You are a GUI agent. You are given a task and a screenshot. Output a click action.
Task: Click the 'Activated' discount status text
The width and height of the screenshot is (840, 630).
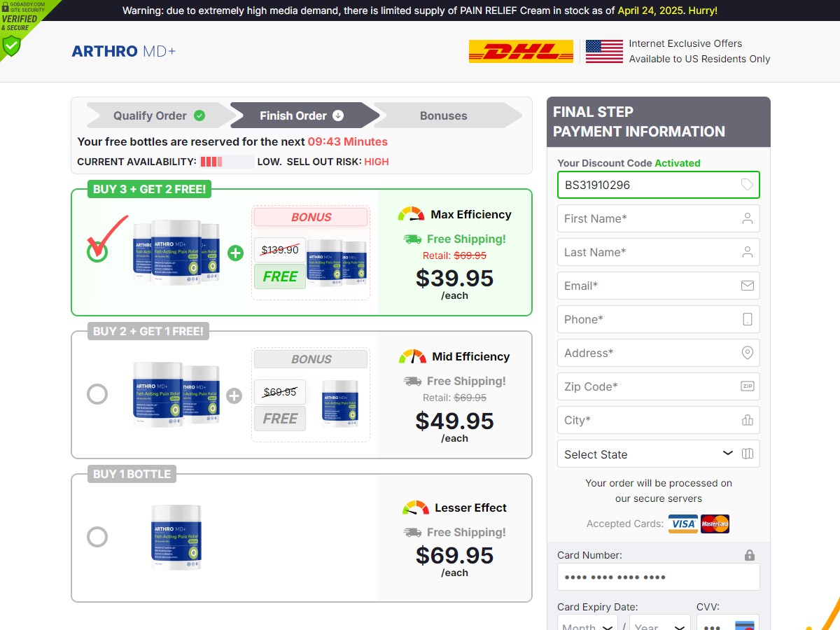(678, 163)
